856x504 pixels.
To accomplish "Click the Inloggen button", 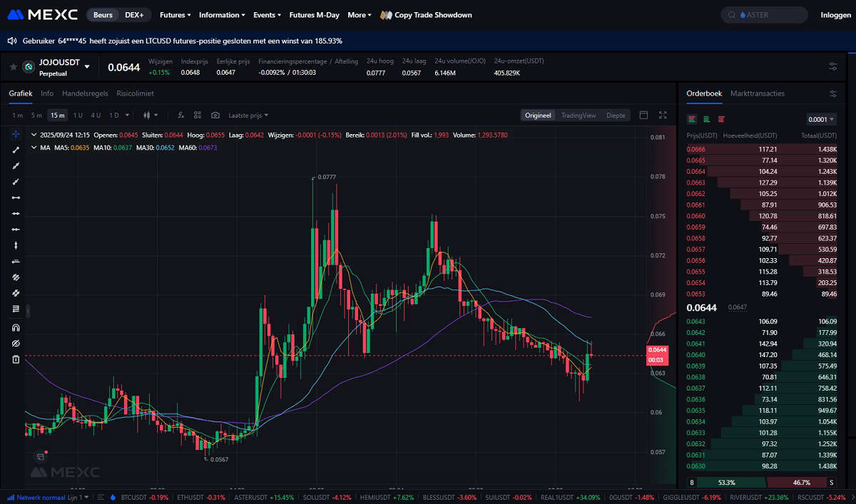I will click(x=835, y=15).
